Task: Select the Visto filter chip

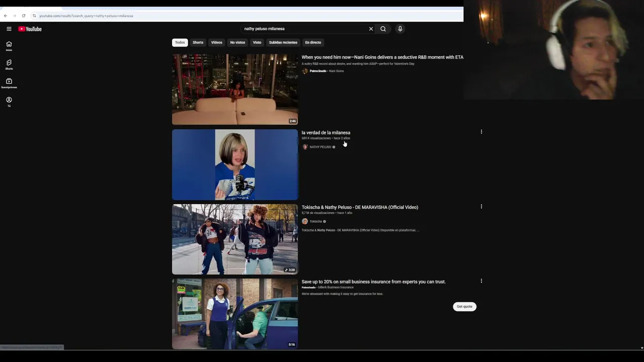Action: [x=257, y=42]
